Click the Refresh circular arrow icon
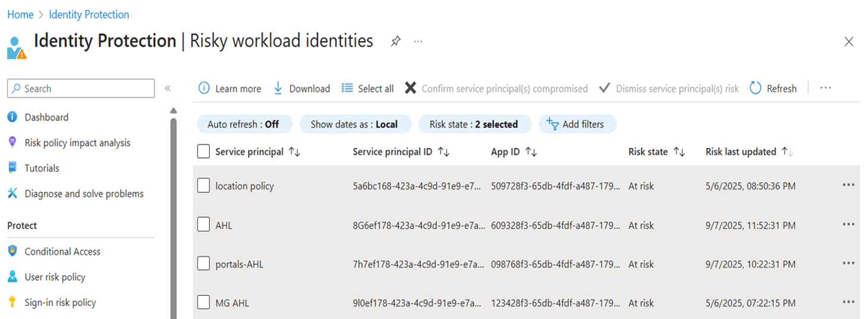The height and width of the screenshot is (319, 868). click(755, 88)
